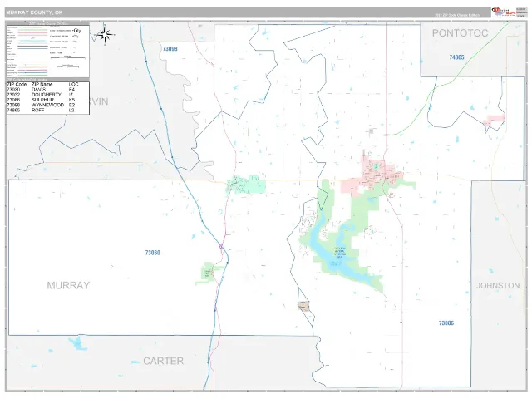Click the MURRAY COUNTY, OK title

pyautogui.click(x=34, y=12)
